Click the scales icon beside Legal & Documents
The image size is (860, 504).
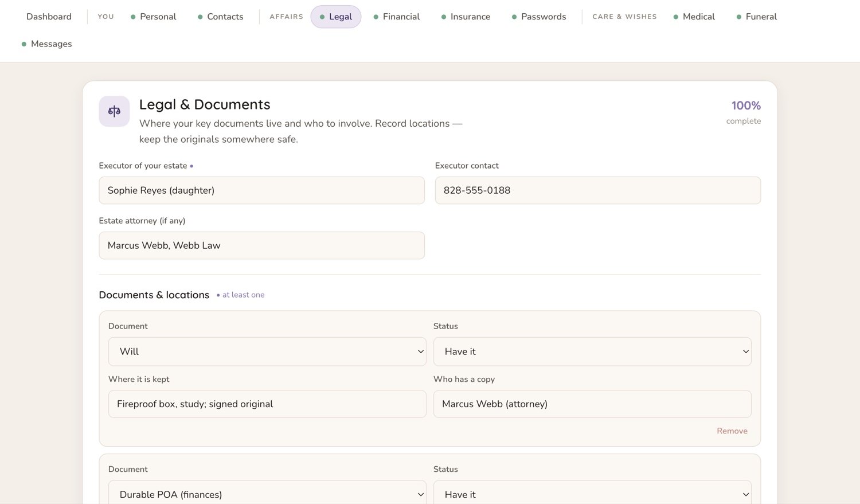coord(114,111)
